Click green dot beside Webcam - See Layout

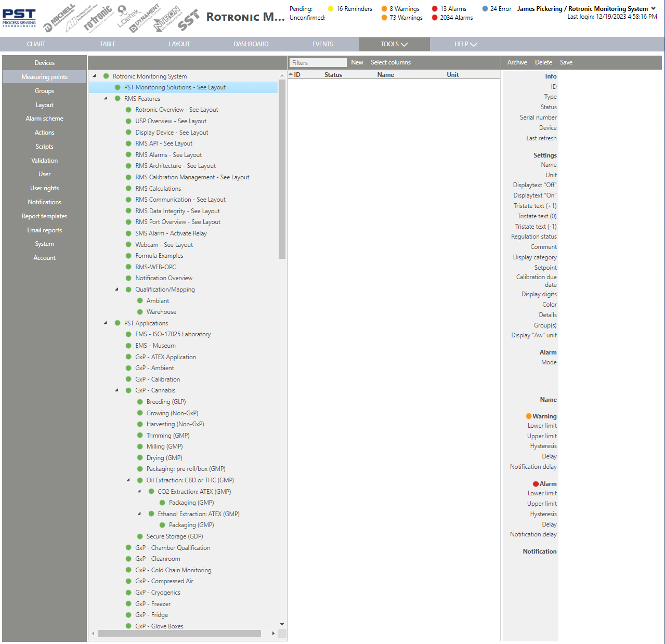[x=128, y=244]
